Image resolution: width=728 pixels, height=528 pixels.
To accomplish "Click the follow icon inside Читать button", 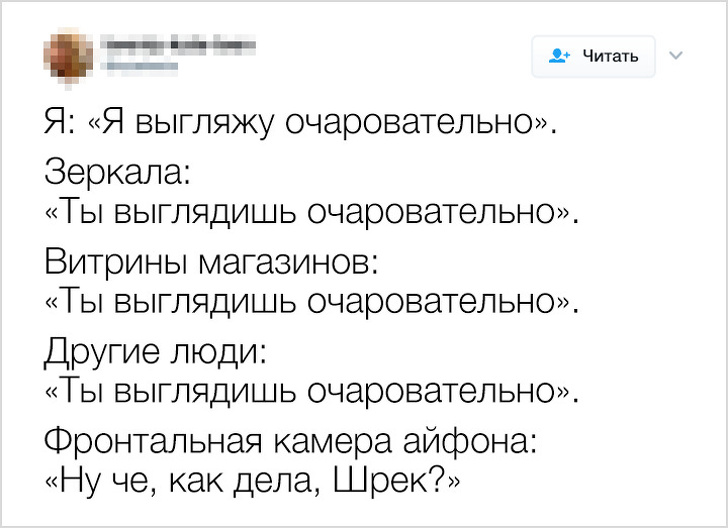I will (559, 56).
